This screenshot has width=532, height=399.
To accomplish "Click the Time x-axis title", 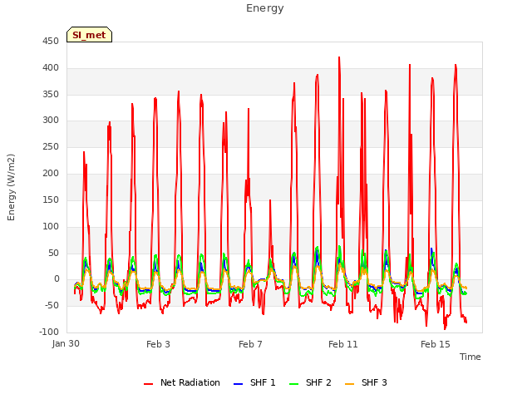I will 470,357.
